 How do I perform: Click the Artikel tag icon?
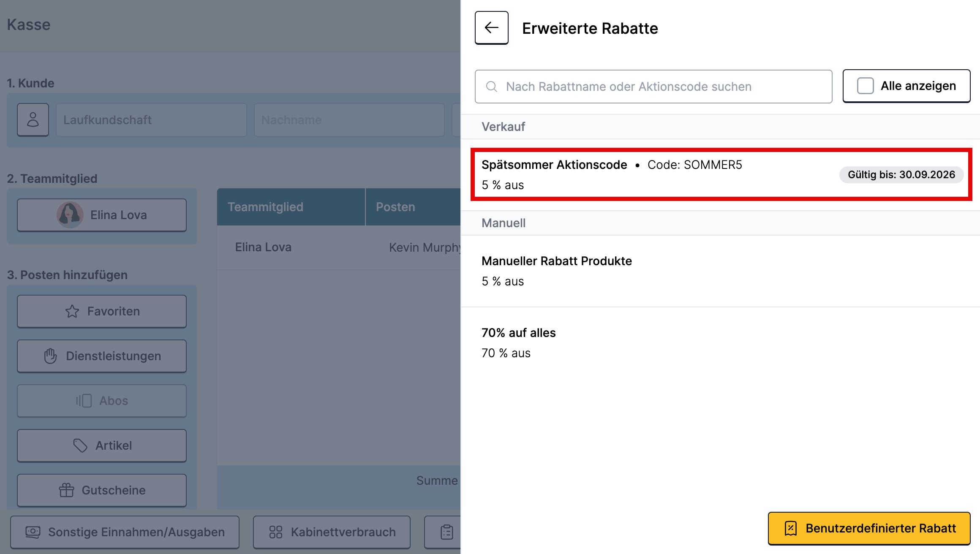click(x=80, y=445)
